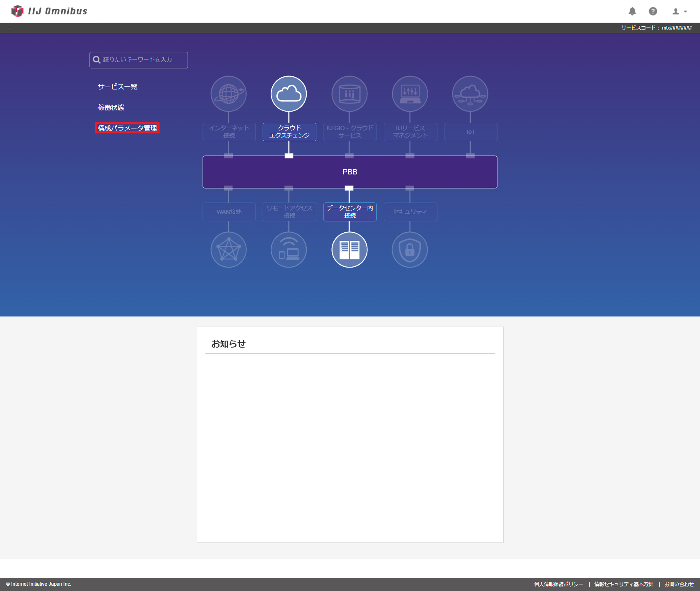This screenshot has width=700, height=591.
Task: Open 個人情報保護ポリシー footer link
Action: 558,584
